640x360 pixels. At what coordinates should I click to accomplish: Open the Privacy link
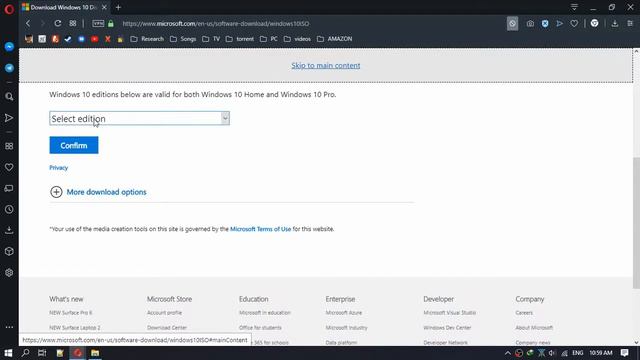click(59, 168)
